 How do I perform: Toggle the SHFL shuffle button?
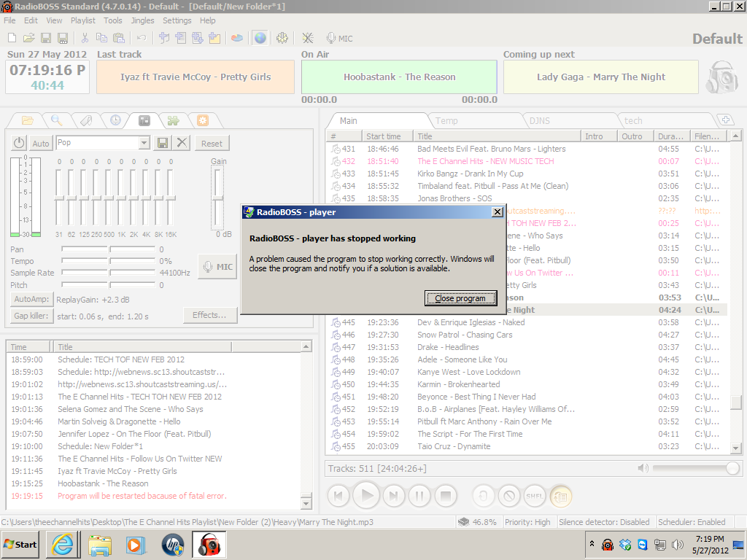coord(535,496)
